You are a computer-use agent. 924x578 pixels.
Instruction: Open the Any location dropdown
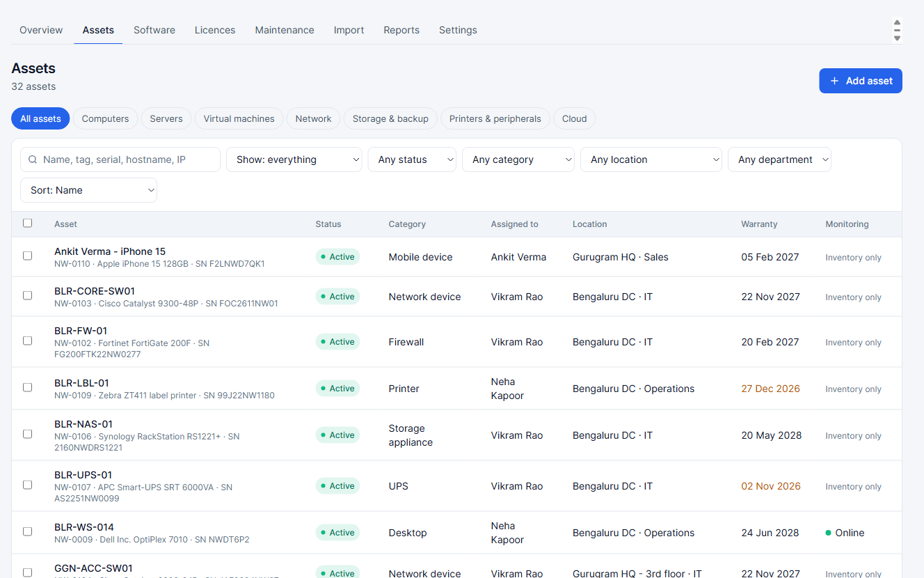point(651,159)
